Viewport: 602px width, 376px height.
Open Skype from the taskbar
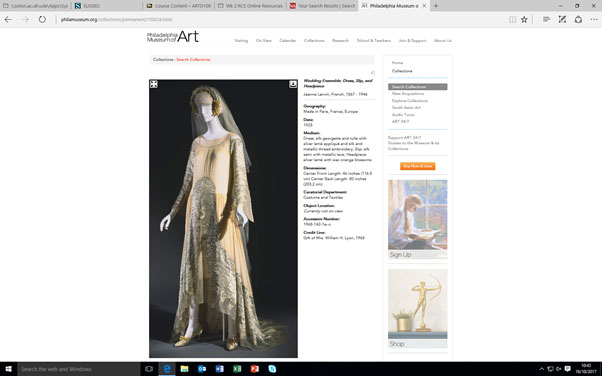pos(272,369)
